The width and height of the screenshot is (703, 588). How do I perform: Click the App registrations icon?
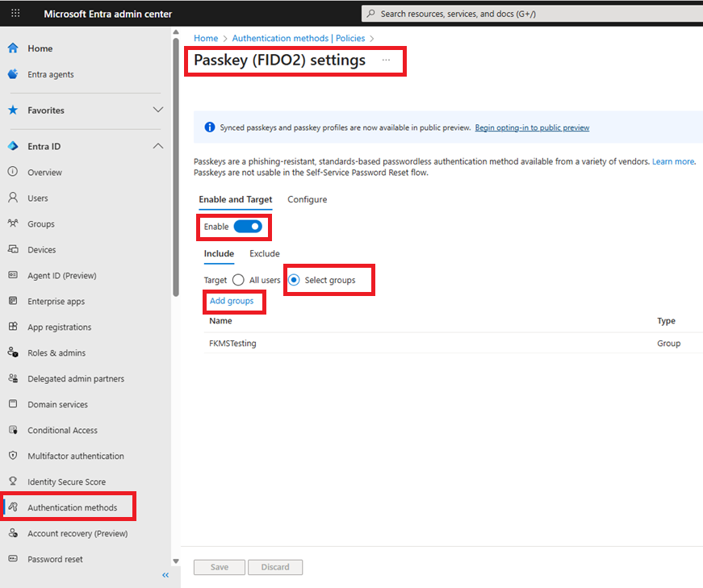tap(13, 327)
